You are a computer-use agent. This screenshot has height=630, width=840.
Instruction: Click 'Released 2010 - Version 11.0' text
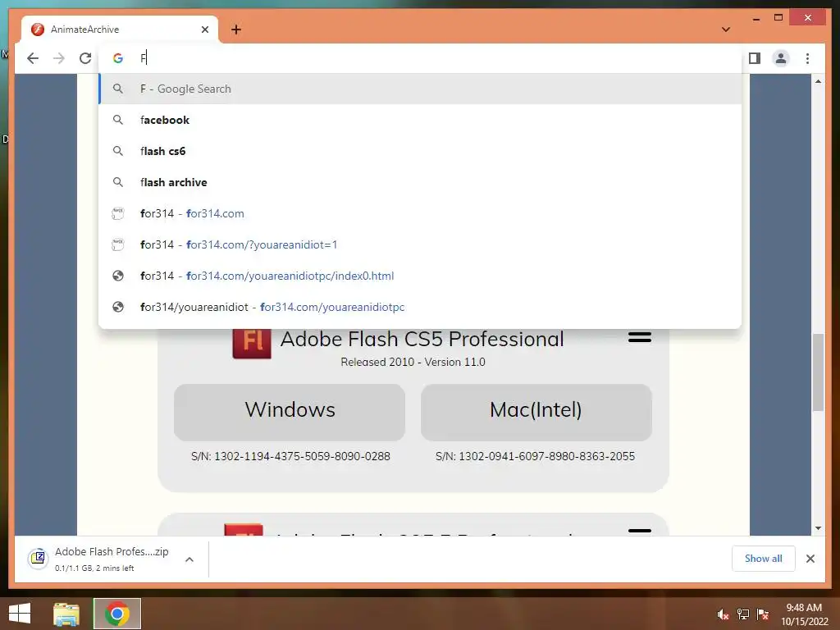point(413,362)
